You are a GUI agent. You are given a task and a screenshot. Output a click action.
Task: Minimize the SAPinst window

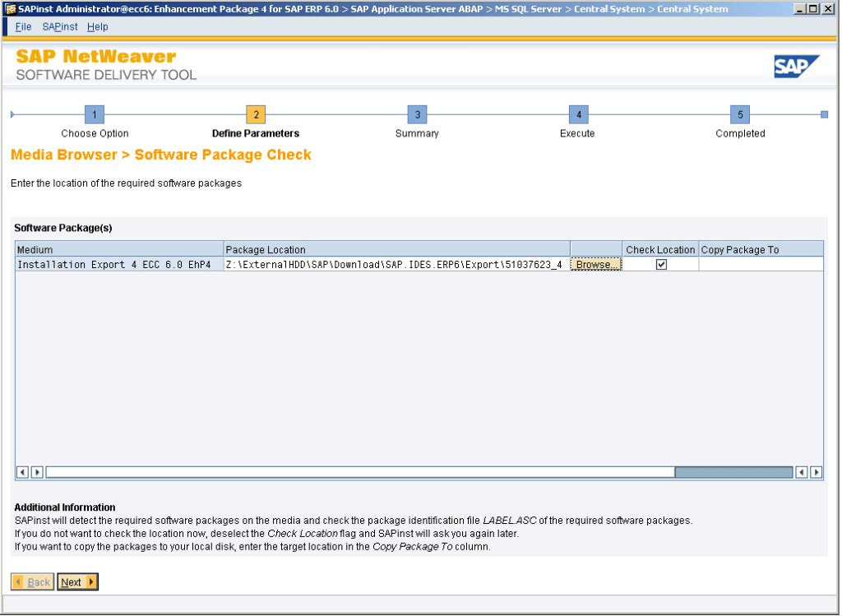tap(799, 9)
